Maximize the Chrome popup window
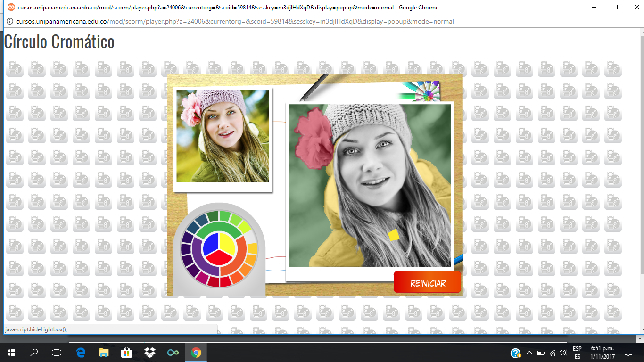The width and height of the screenshot is (644, 362). pos(615,7)
